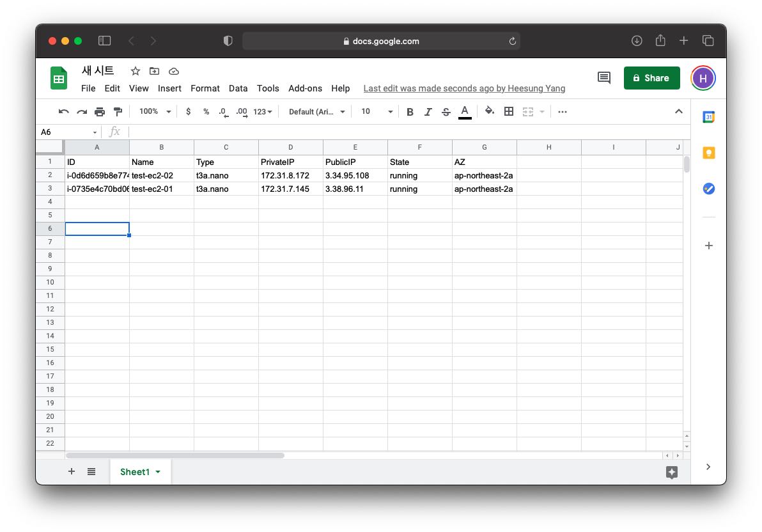The height and width of the screenshot is (532, 762).
Task: Star the document
Action: click(135, 72)
